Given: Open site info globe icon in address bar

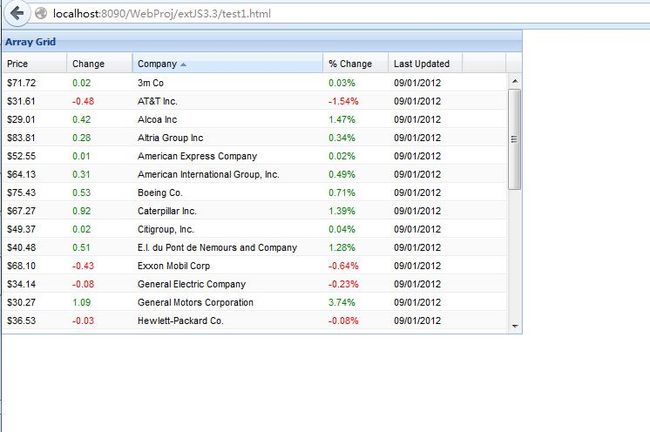Looking at the screenshot, I should click(x=41, y=14).
